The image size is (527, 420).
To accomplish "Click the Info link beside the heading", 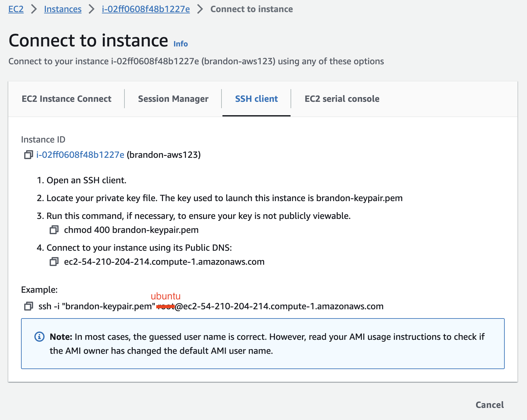I will 180,44.
